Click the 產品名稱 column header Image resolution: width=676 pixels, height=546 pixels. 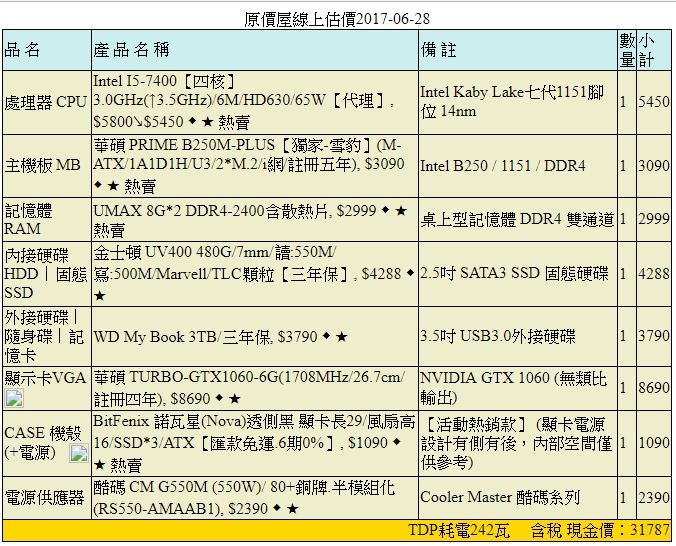(x=131, y=50)
